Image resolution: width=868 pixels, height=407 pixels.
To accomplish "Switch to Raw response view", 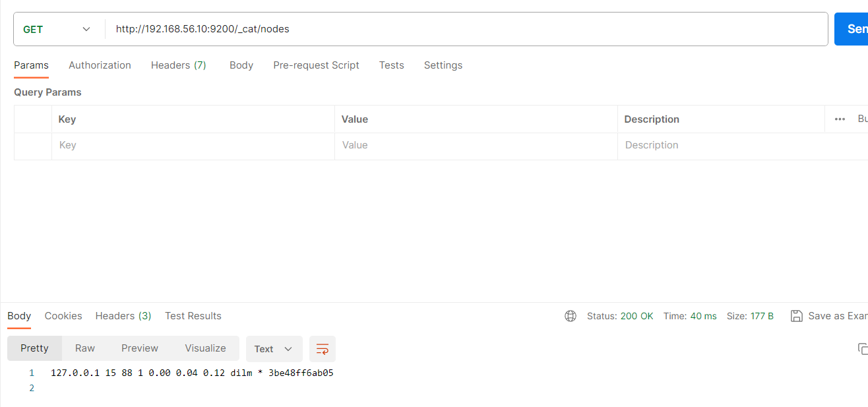I will [84, 348].
